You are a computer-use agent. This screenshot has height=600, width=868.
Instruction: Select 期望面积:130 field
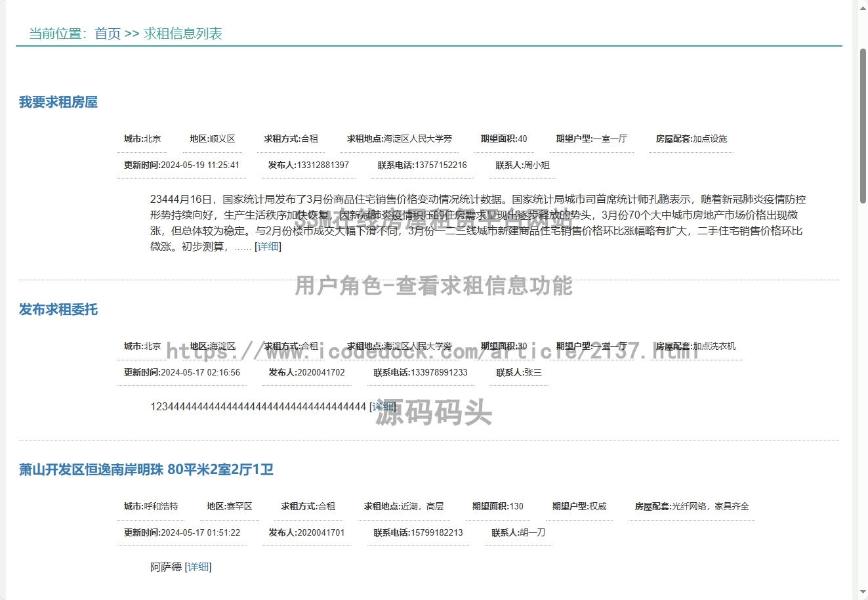[498, 507]
